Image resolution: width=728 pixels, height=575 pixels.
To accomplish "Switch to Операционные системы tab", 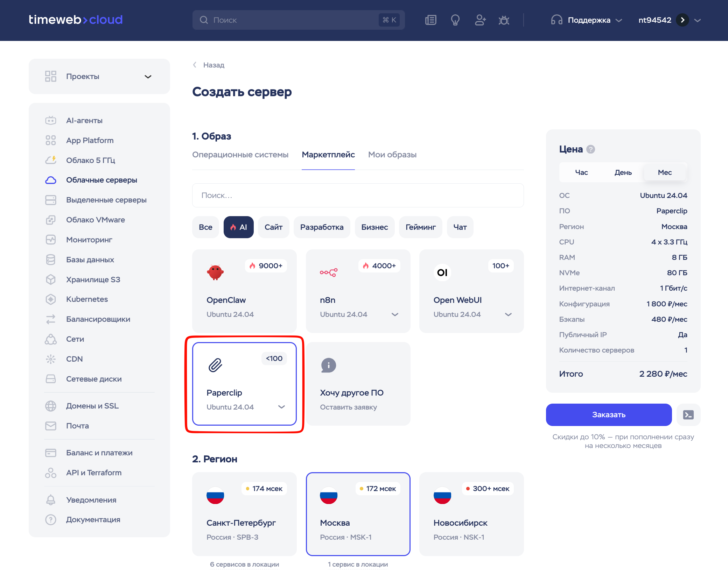I will 240,155.
